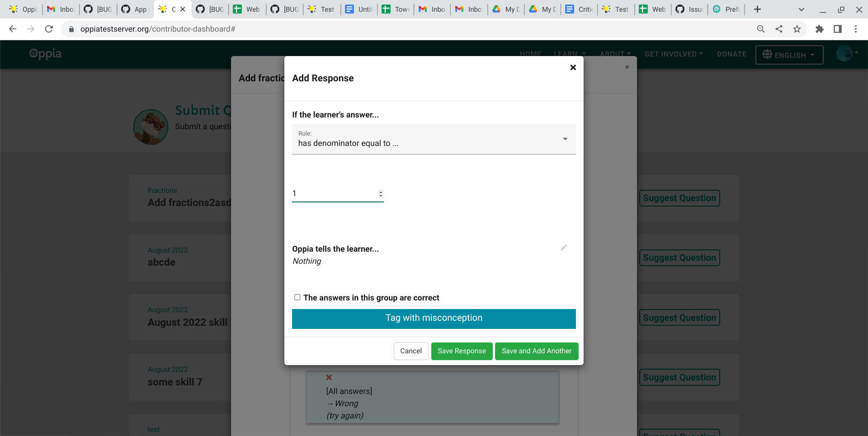Switch to the Preferences tab
868x436 pixels.
pyautogui.click(x=727, y=9)
